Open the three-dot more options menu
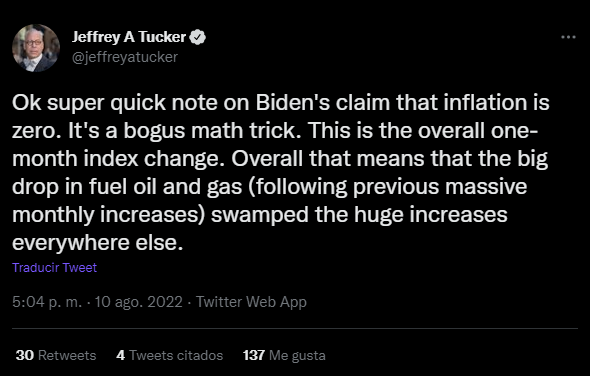Viewport: 590px width, 376px height. point(568,37)
